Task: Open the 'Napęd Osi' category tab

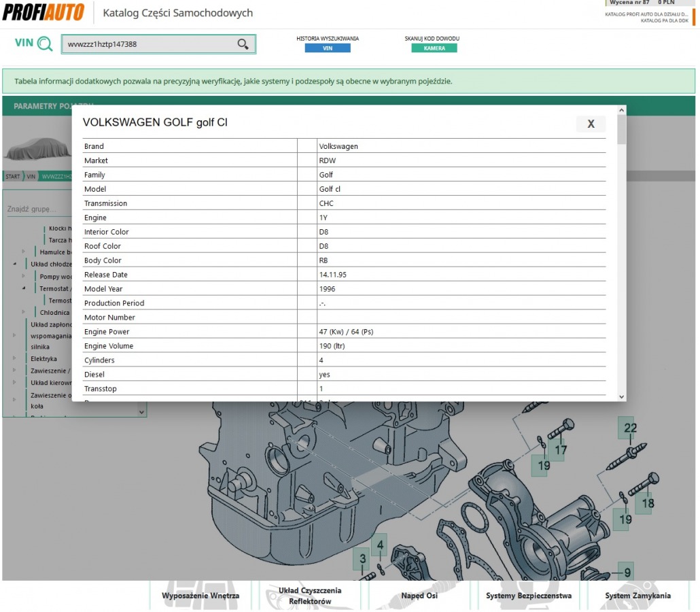Action: (x=419, y=596)
